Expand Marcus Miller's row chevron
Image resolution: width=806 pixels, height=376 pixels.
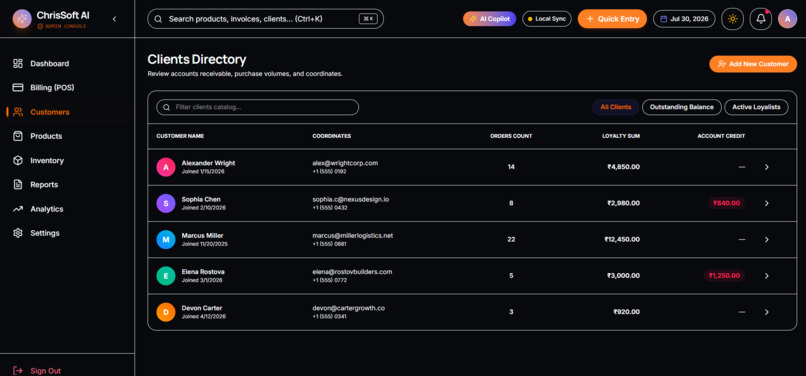click(x=766, y=240)
